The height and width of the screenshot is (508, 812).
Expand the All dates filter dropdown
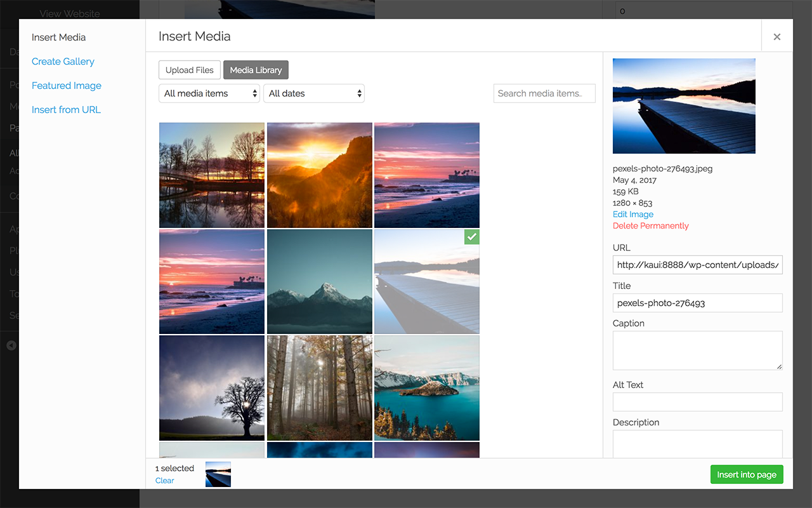point(314,93)
